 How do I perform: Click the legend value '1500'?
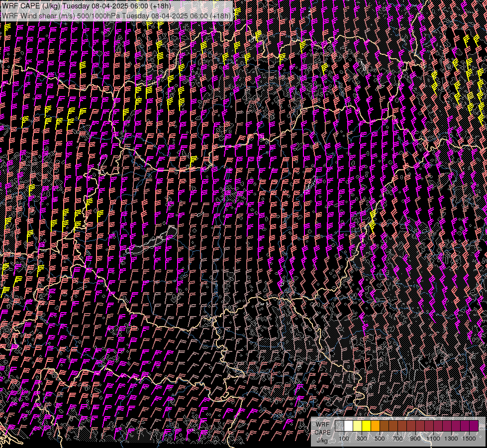pyautogui.click(x=469, y=439)
